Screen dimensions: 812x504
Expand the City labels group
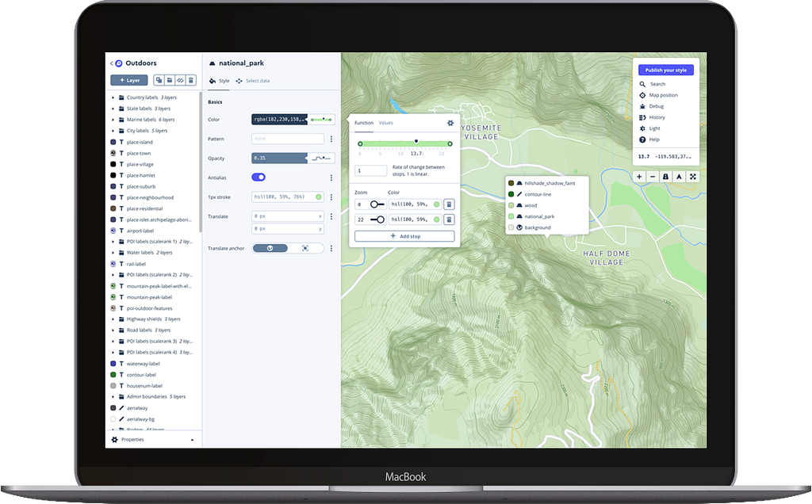[113, 131]
